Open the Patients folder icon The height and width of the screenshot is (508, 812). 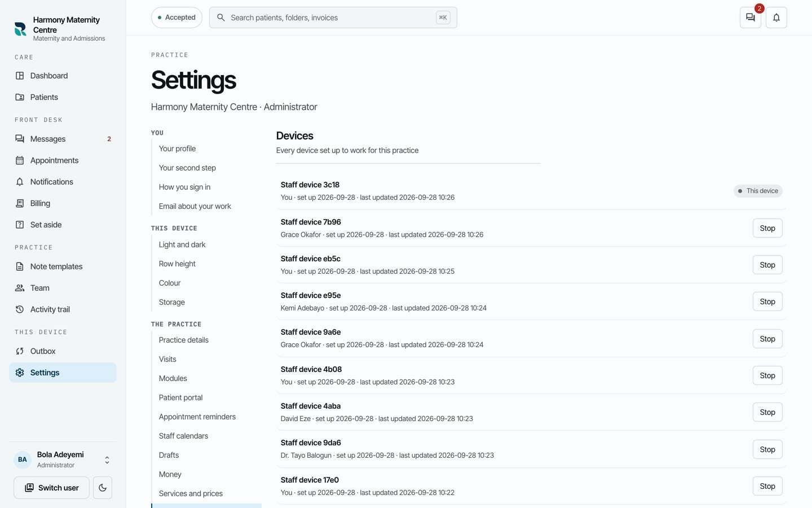click(x=20, y=97)
